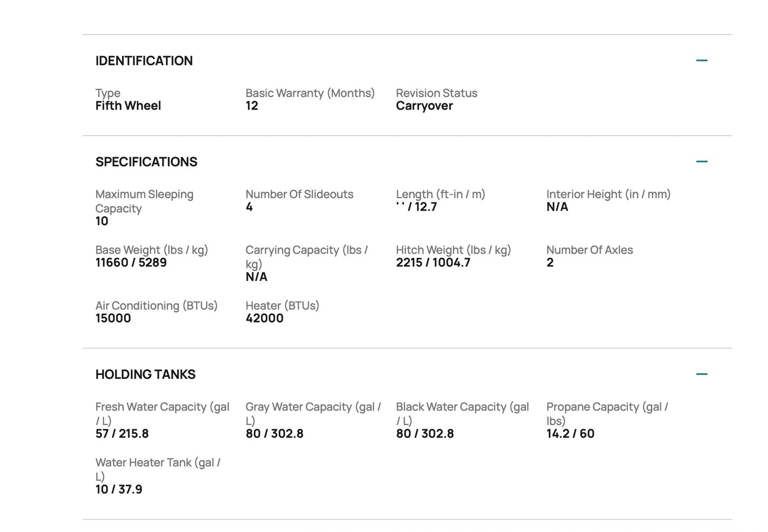
Task: Select the Base Weight value 11660 / 5289
Action: 131,263
